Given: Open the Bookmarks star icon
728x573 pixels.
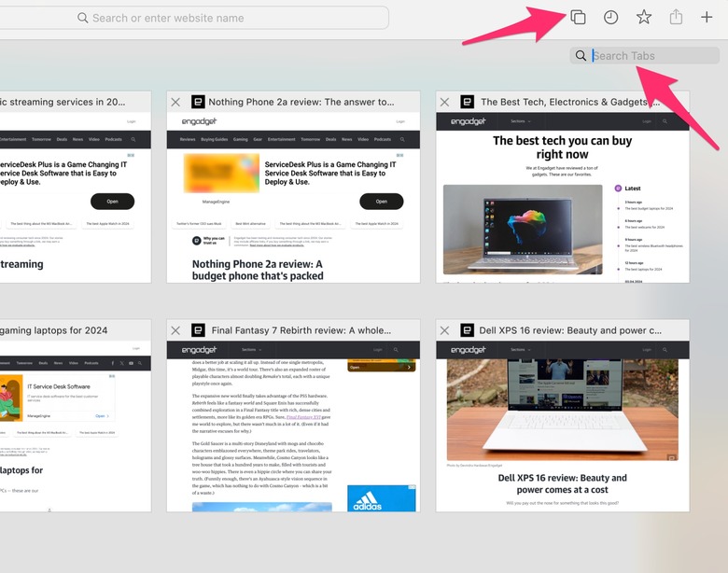Looking at the screenshot, I should click(x=643, y=18).
